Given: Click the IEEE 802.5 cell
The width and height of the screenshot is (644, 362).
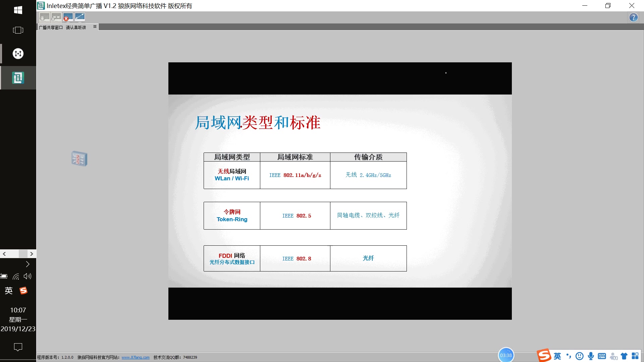Looking at the screenshot, I should [x=295, y=216].
